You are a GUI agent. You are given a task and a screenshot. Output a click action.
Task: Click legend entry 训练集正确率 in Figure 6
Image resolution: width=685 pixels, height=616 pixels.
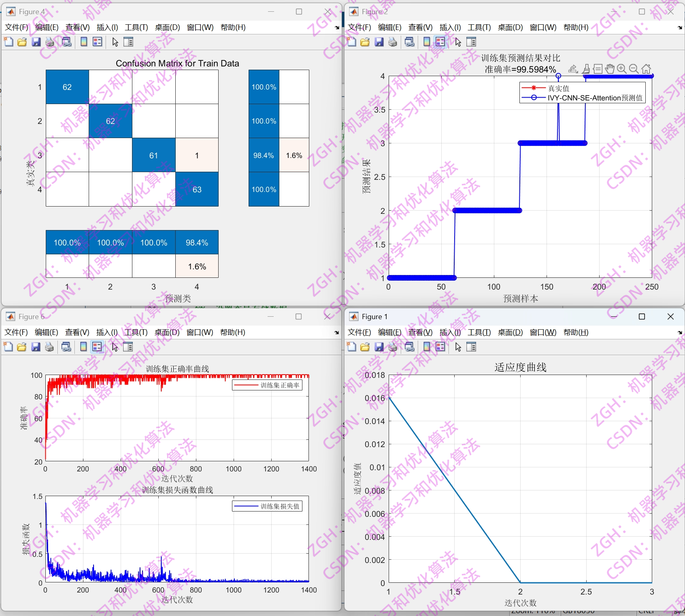tap(280, 385)
